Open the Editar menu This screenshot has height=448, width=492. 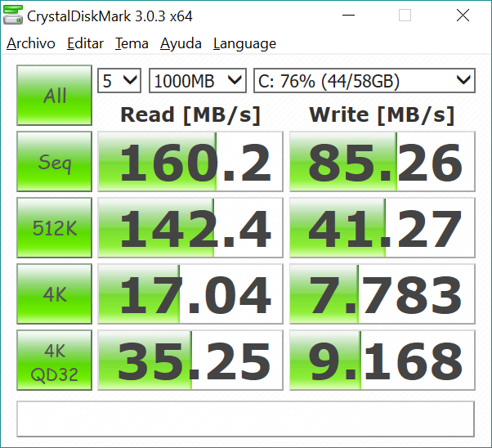85,43
